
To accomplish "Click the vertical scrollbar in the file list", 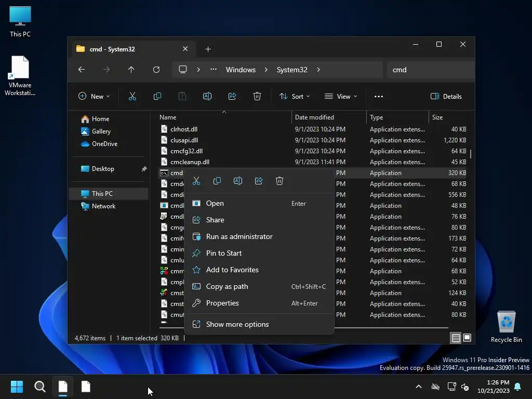I will coord(471,154).
